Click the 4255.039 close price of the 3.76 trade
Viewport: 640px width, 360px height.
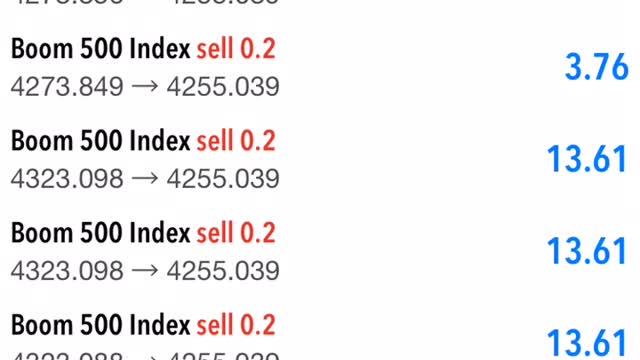click(x=223, y=87)
